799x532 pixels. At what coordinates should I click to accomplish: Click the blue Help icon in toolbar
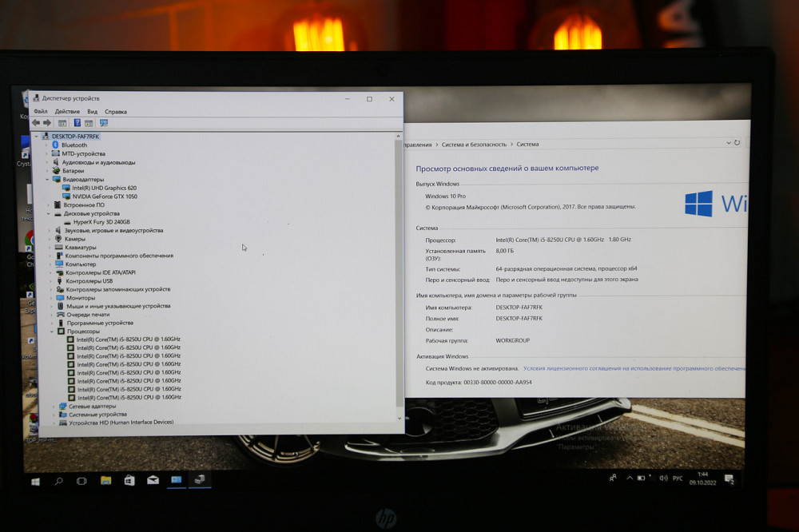tap(77, 123)
